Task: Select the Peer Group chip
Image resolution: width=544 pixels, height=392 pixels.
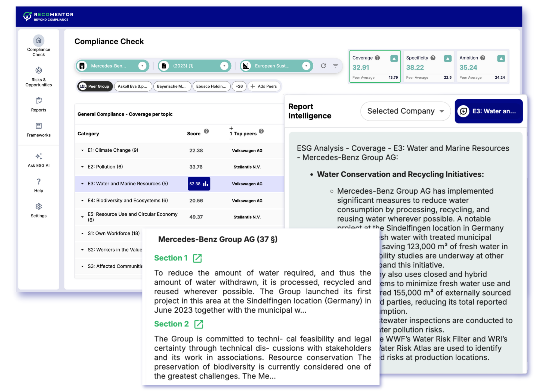Action: (95, 86)
